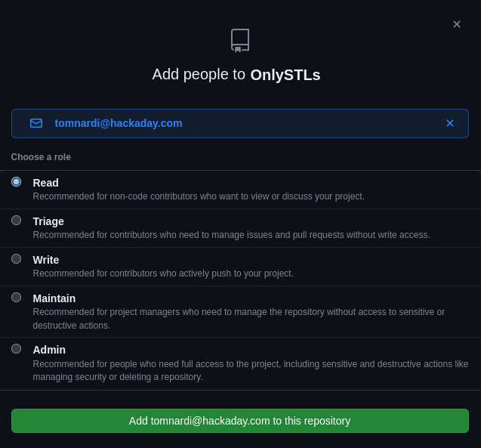Pick the Maintain role radio button
Viewport: 481px width, 448px height.
pyautogui.click(x=16, y=298)
